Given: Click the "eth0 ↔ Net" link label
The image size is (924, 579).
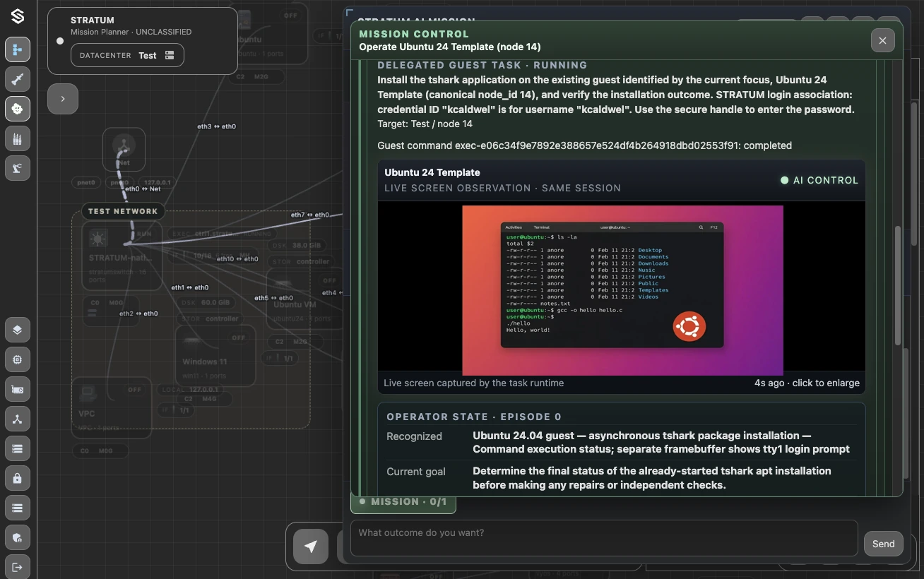Looking at the screenshot, I should tap(142, 189).
